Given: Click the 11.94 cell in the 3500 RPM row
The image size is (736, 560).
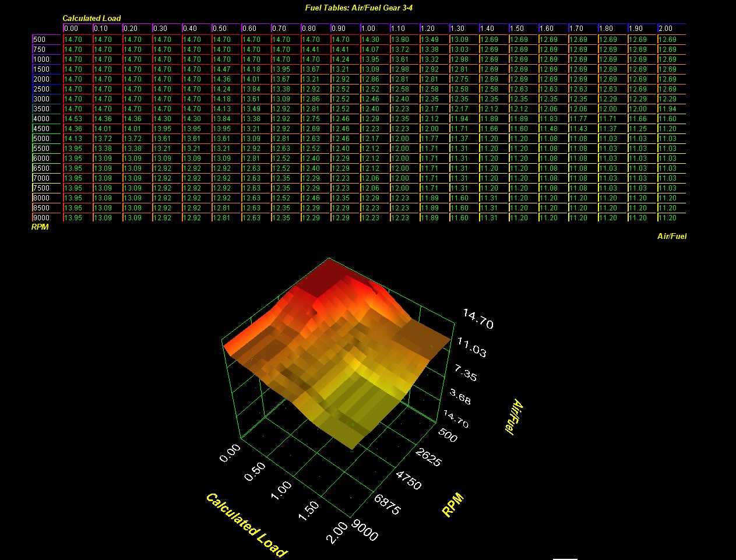Looking at the screenshot, I should coord(672,109).
